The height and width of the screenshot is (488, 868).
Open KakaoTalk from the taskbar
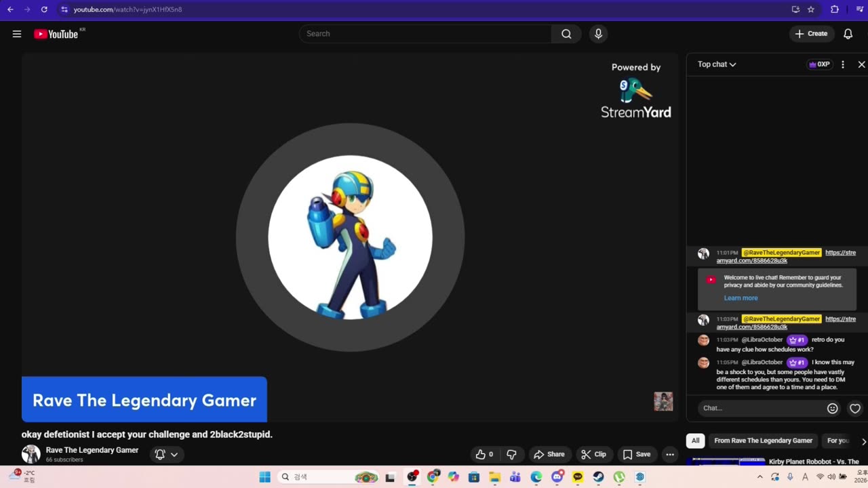pos(578,477)
